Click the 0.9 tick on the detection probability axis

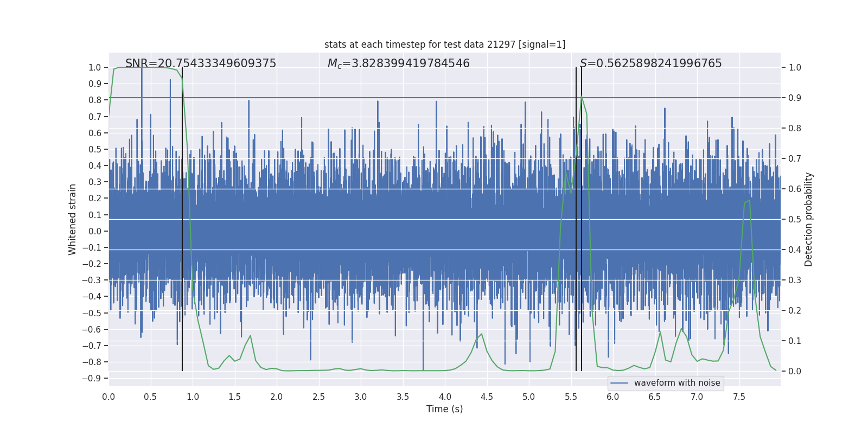[795, 98]
